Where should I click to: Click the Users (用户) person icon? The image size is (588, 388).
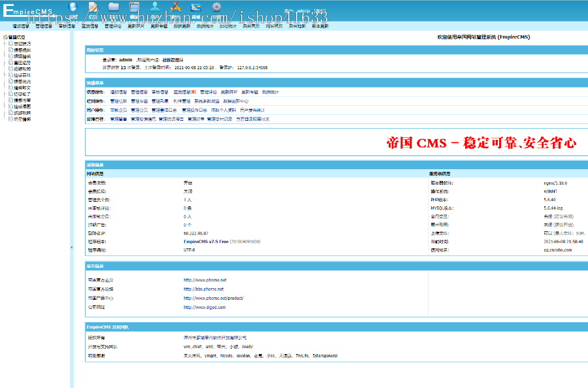click(155, 8)
